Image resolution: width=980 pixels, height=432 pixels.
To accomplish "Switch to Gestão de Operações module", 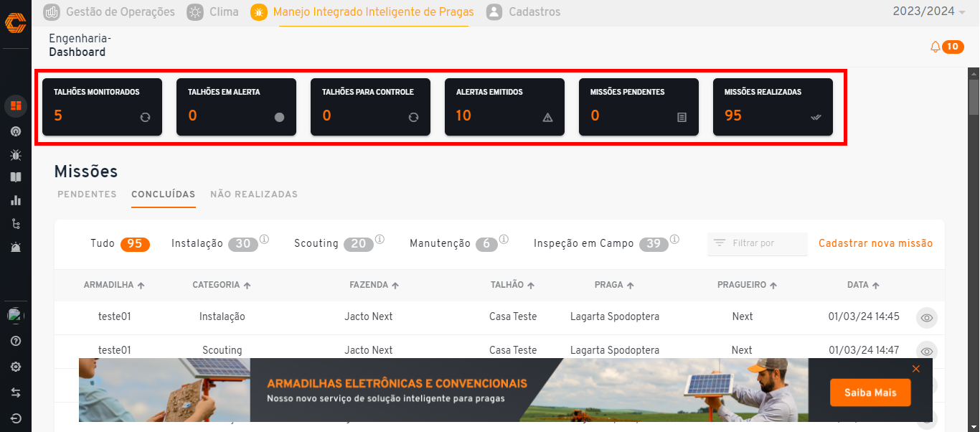I will point(109,11).
